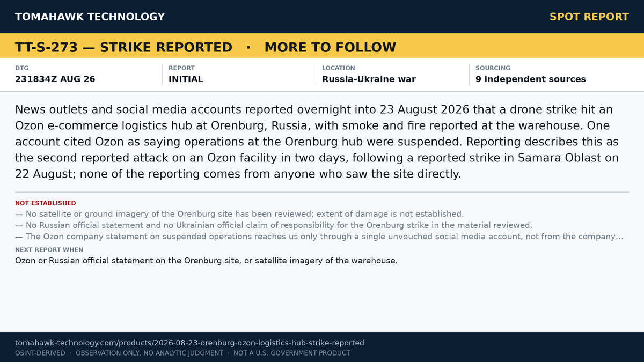Select the line about the Ozon company statement

[319, 237]
